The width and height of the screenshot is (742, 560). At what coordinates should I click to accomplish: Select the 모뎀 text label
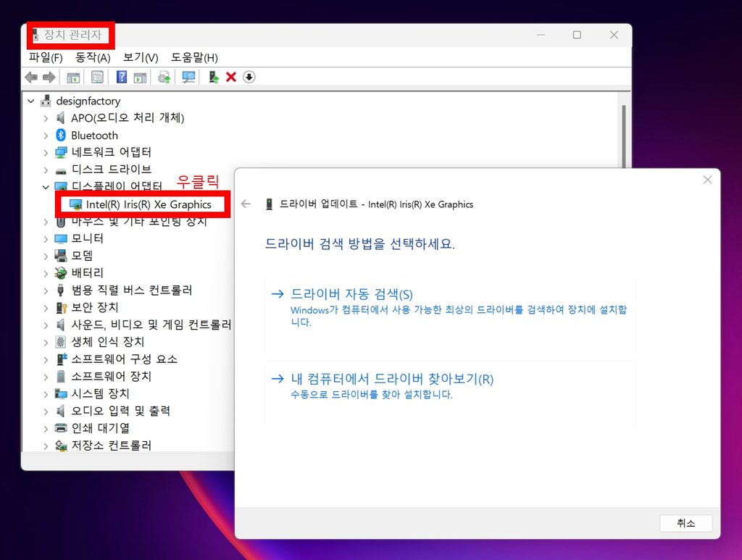coord(82,256)
